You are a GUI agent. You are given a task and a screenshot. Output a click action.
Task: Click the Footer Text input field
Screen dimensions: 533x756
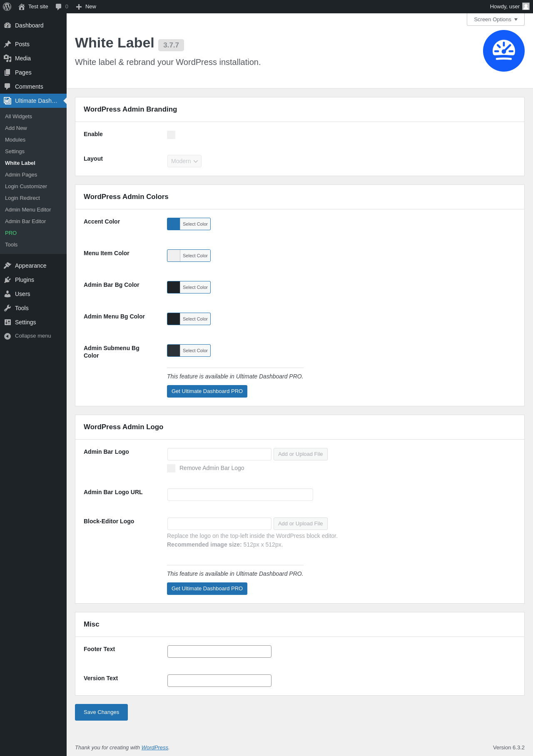coord(219,652)
